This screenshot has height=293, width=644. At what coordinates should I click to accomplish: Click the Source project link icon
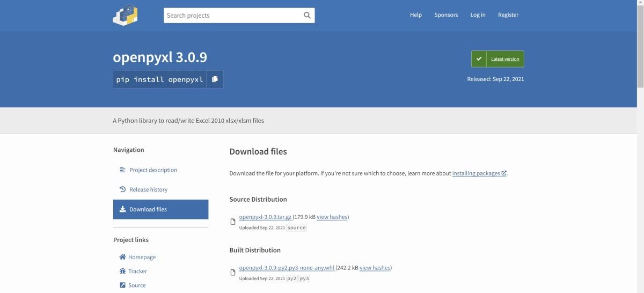point(122,285)
